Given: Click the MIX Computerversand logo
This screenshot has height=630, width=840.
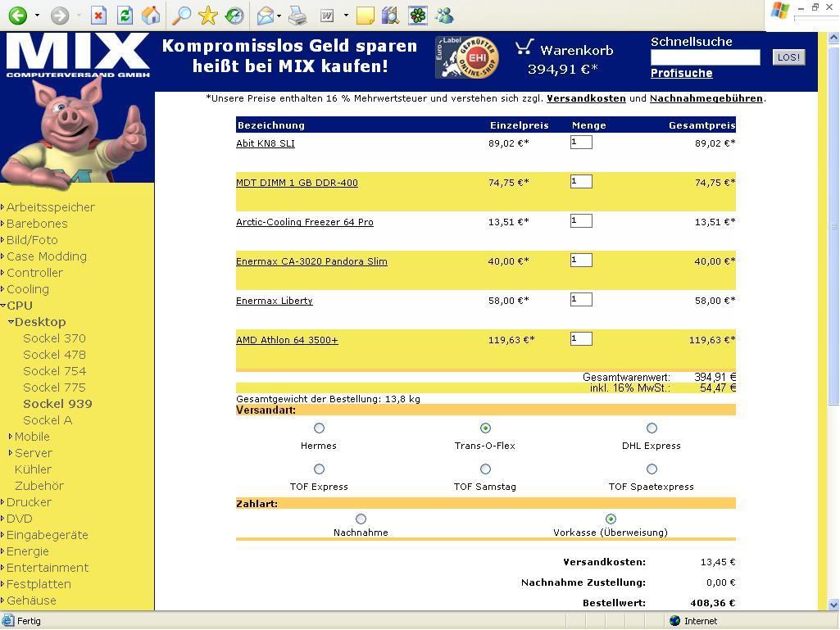Looking at the screenshot, I should 78,56.
